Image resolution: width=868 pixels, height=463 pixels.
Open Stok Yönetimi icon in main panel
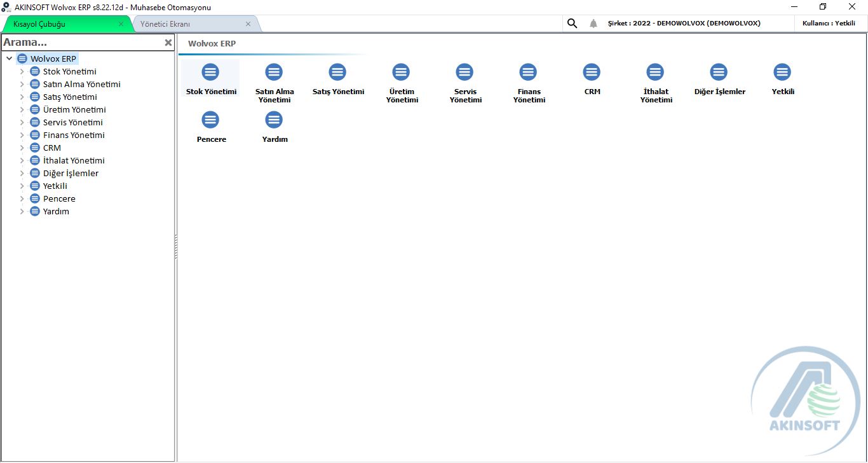click(x=210, y=72)
